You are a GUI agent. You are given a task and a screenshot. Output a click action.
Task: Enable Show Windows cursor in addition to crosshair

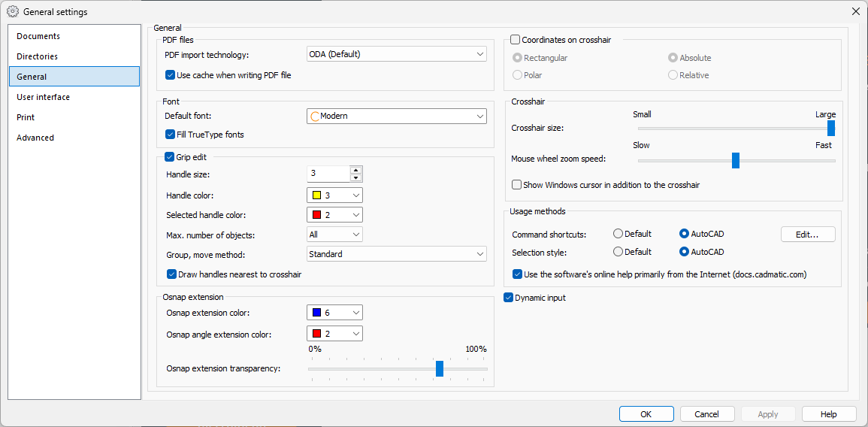pos(517,185)
